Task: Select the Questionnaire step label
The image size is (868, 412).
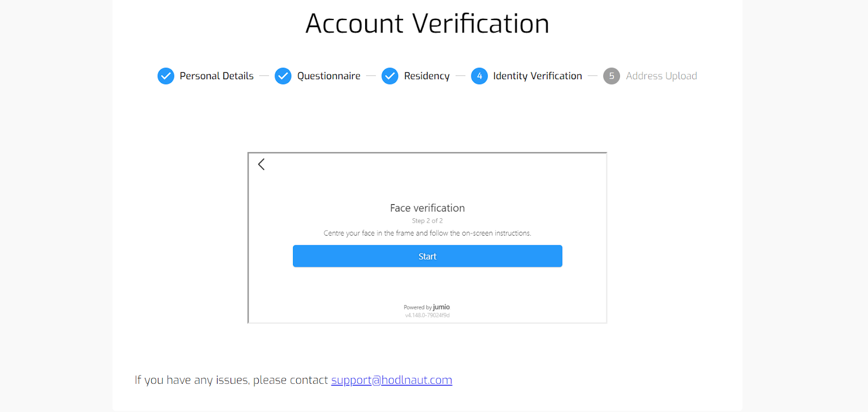Action: tap(328, 76)
